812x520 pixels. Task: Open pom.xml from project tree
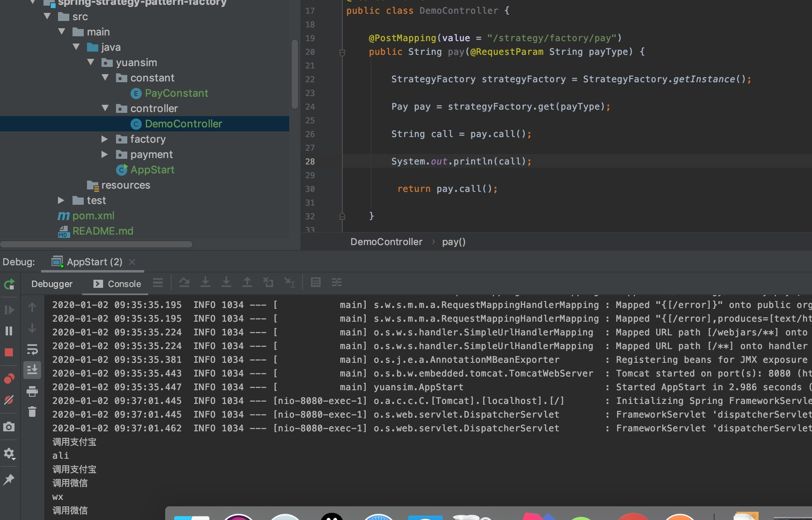(x=93, y=216)
